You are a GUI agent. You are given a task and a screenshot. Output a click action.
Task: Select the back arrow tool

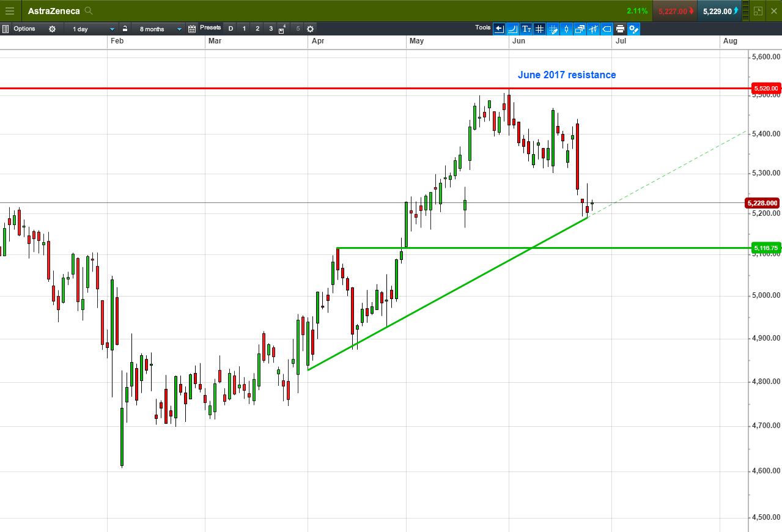click(x=500, y=29)
